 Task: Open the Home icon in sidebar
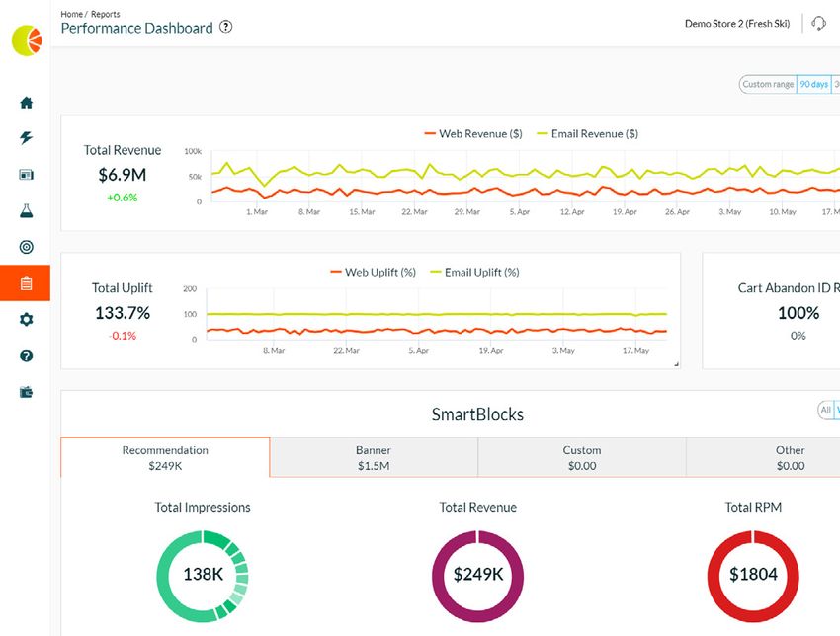(27, 103)
